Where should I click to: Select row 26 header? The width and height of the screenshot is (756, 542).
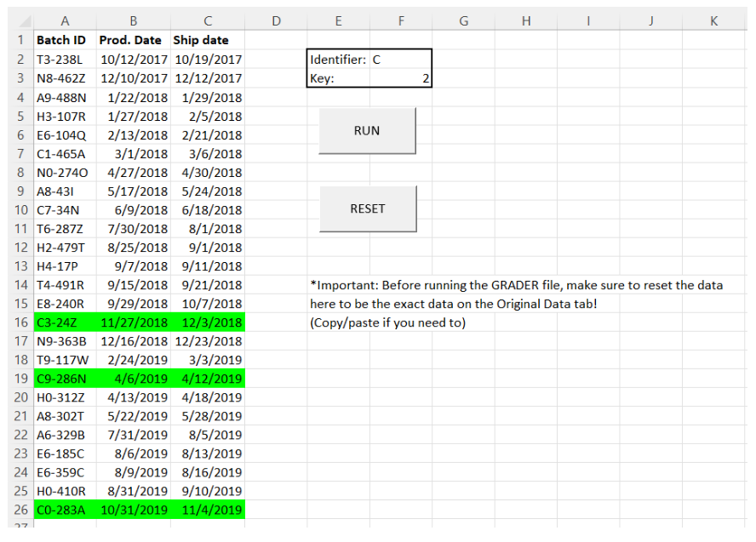[x=20, y=509]
